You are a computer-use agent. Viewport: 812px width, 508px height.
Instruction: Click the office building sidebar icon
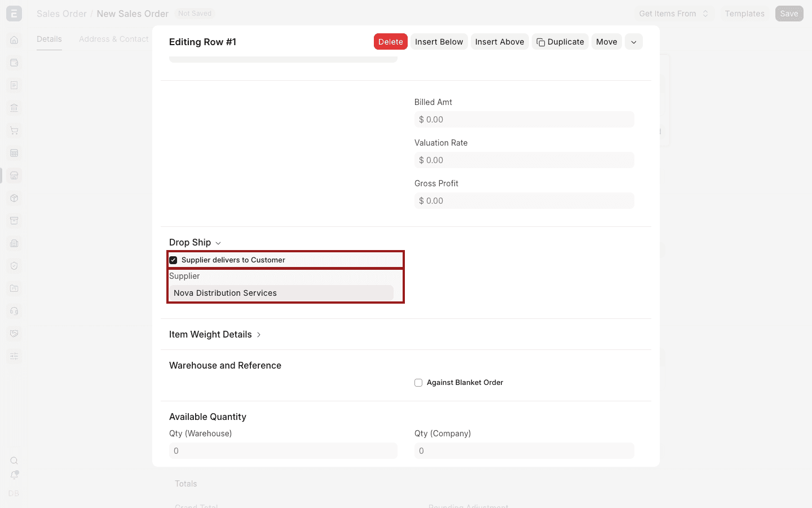click(14, 243)
